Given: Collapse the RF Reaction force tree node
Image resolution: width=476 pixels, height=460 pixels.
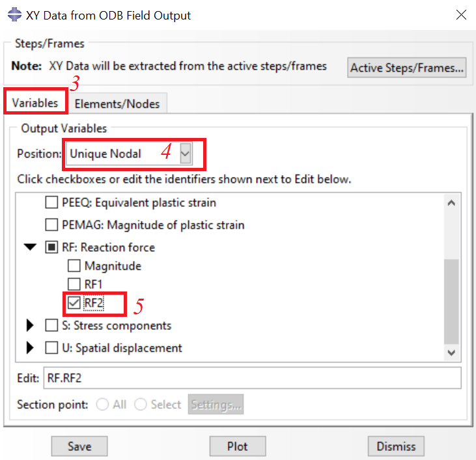Looking at the screenshot, I should 30,247.
